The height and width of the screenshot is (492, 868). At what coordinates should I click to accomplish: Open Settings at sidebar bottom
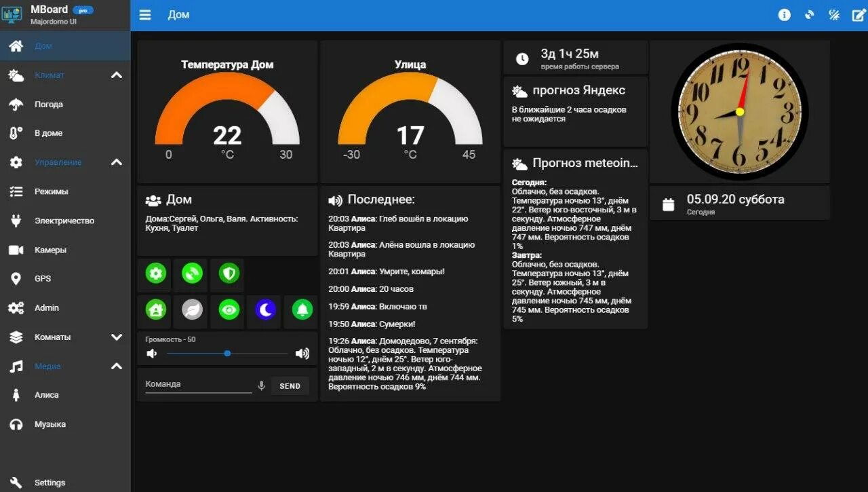click(x=65, y=482)
